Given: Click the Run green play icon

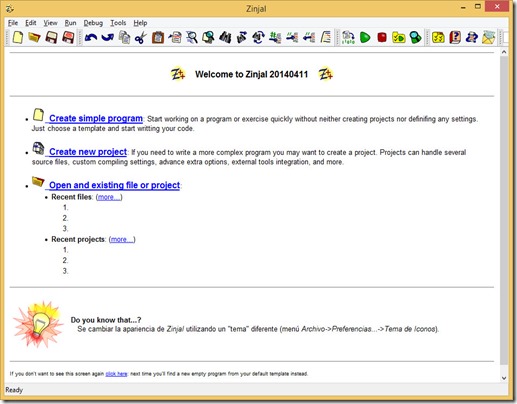Looking at the screenshot, I should 365,37.
